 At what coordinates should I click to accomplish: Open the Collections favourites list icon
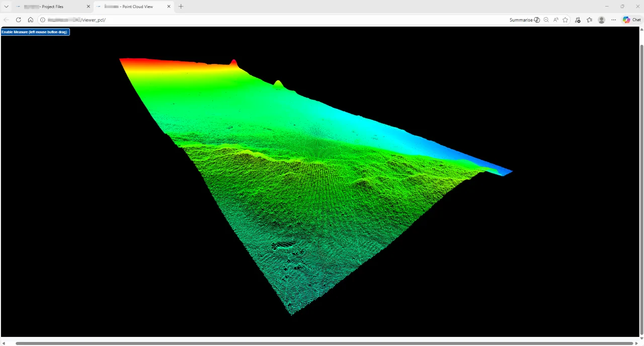tap(590, 20)
